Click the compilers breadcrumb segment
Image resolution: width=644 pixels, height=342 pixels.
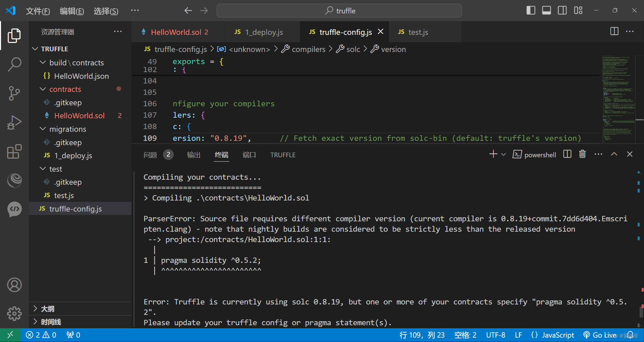tap(304, 49)
